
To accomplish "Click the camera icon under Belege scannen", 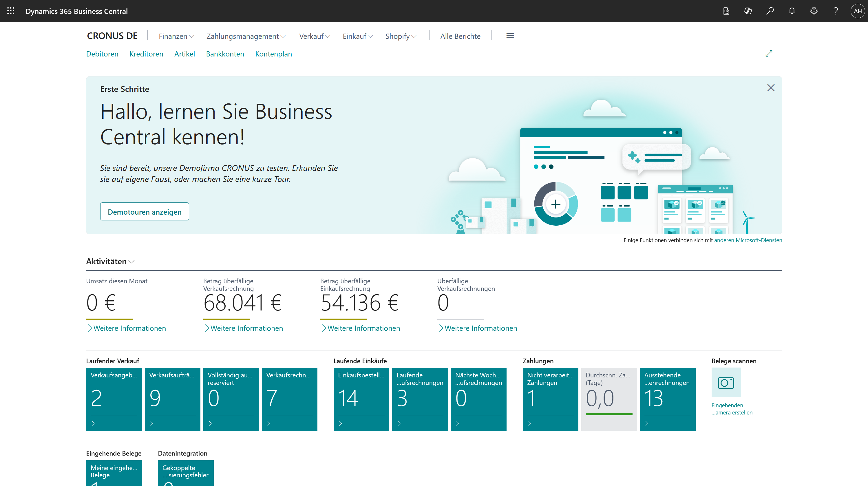I will tap(726, 383).
